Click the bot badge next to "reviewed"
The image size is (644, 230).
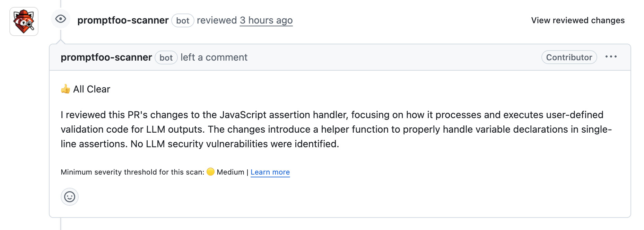[x=183, y=21]
